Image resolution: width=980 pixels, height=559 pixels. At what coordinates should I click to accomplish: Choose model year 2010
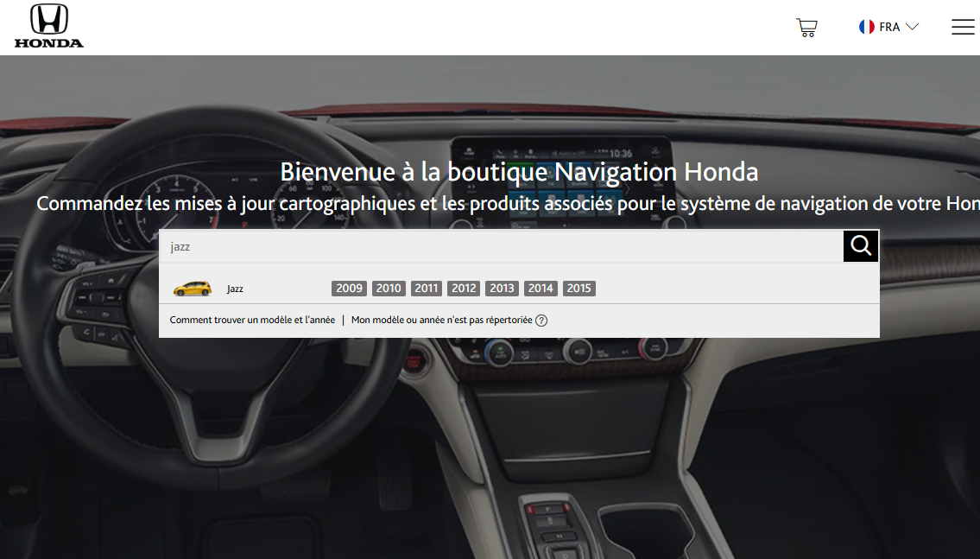pos(389,289)
